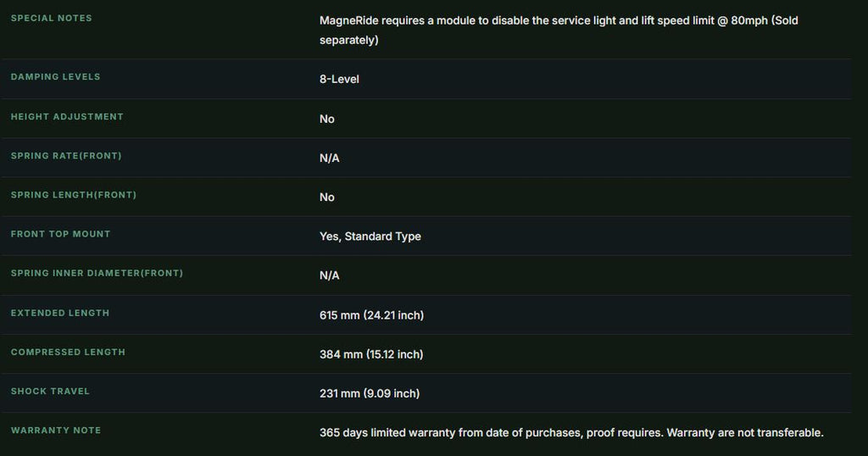The height and width of the screenshot is (456, 868).
Task: Click the HEIGHT ADJUSTMENT label
Action: [67, 117]
